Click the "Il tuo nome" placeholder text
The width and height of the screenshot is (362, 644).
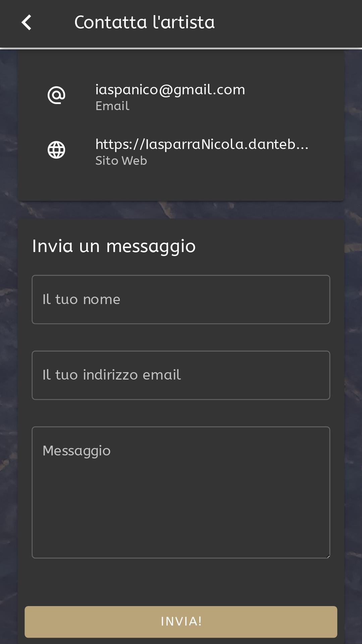(x=81, y=299)
